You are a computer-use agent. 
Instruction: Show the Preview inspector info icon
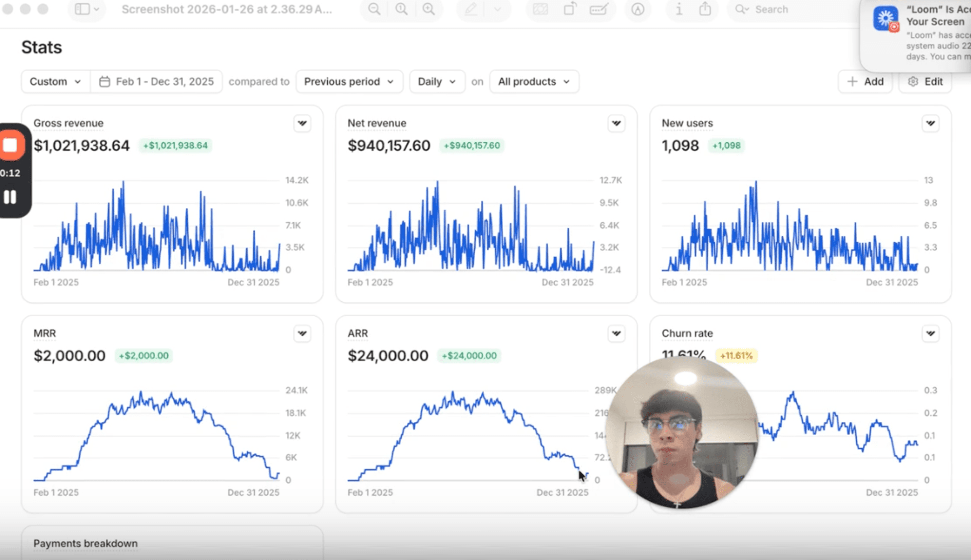coord(679,9)
